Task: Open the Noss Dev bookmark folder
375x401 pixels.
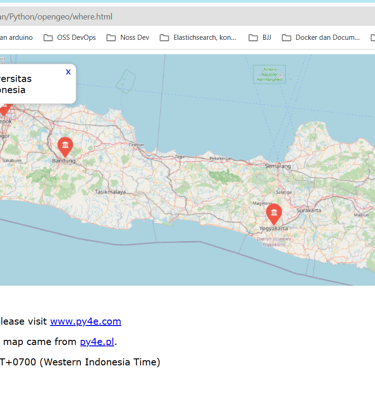Action: click(128, 38)
